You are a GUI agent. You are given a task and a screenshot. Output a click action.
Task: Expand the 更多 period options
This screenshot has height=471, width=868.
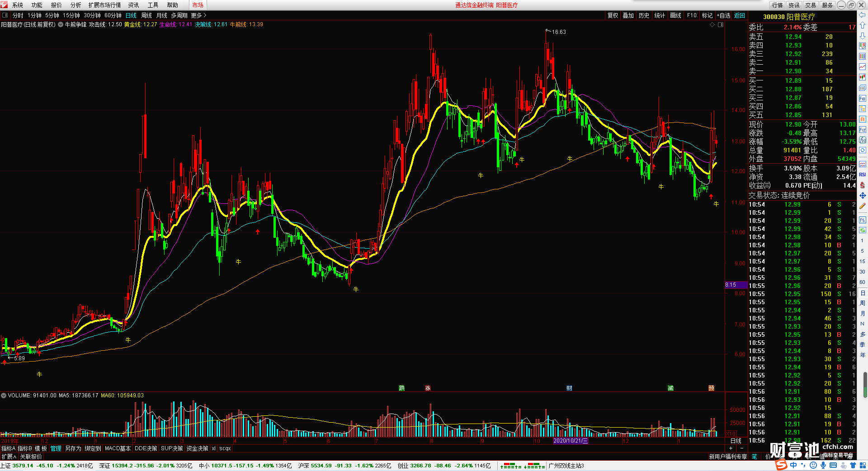198,15
